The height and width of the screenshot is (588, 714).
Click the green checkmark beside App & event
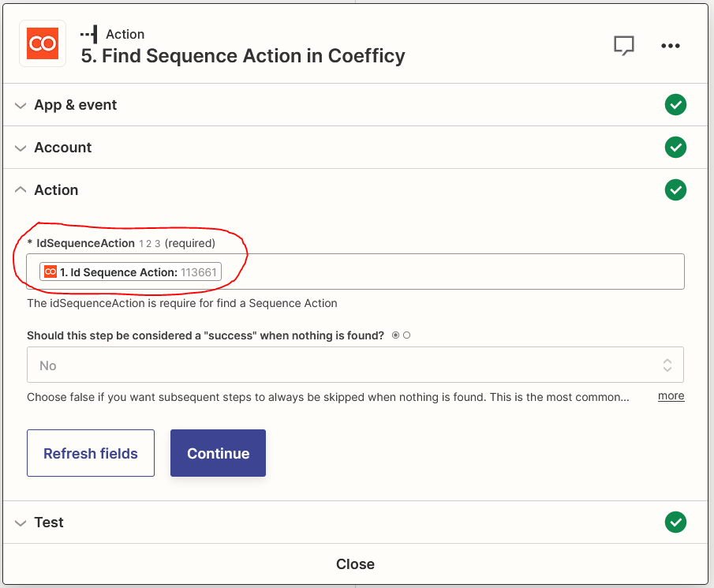click(675, 105)
